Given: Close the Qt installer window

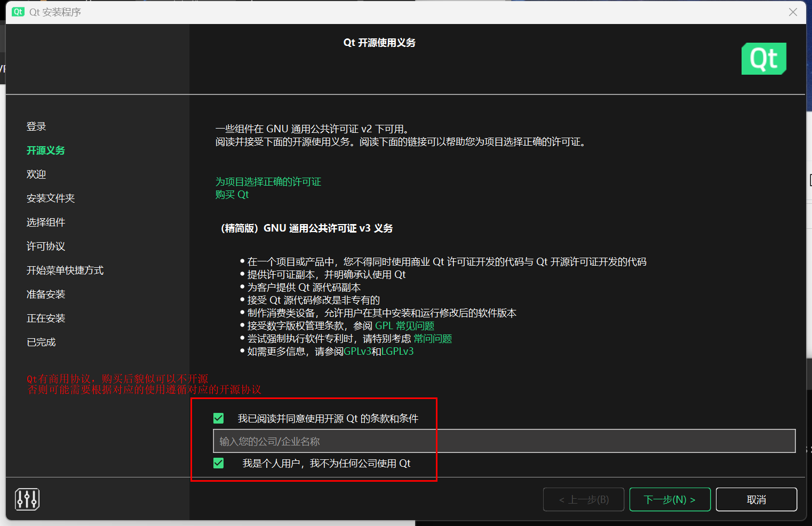Looking at the screenshot, I should click(x=793, y=12).
